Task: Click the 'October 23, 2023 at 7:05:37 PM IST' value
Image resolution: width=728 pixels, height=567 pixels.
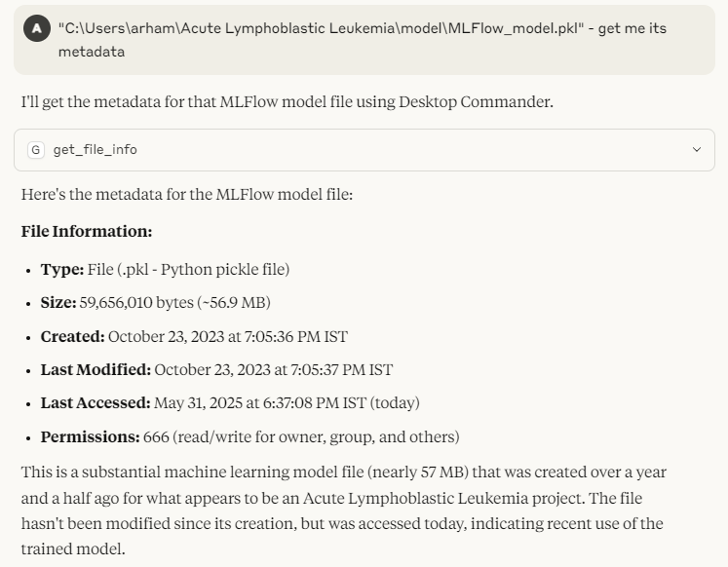Action: coord(274,370)
